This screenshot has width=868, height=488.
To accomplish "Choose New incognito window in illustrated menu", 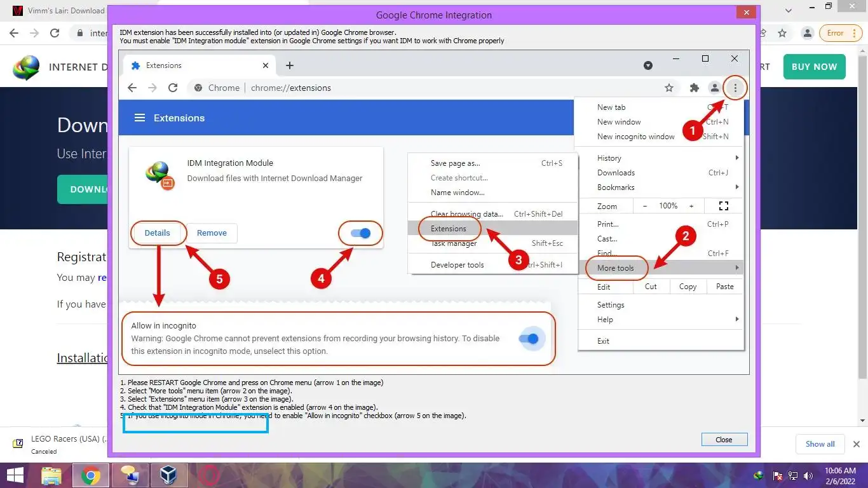I will coord(661,137).
